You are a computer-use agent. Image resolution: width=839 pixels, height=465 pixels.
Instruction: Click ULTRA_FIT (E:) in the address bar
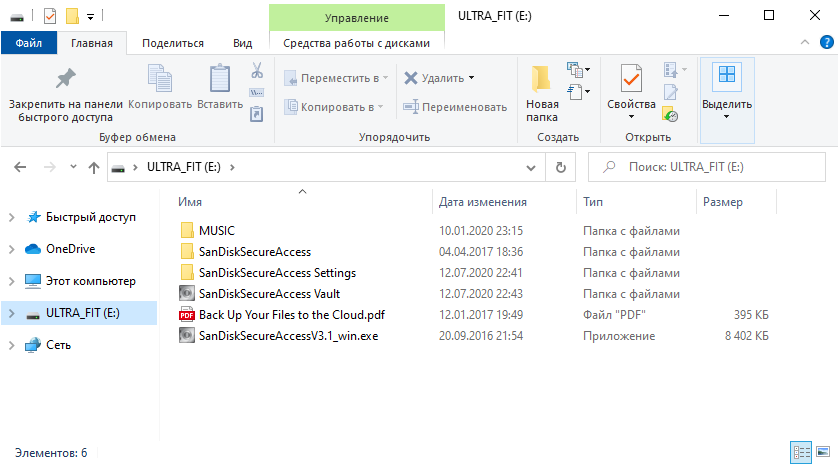point(184,167)
